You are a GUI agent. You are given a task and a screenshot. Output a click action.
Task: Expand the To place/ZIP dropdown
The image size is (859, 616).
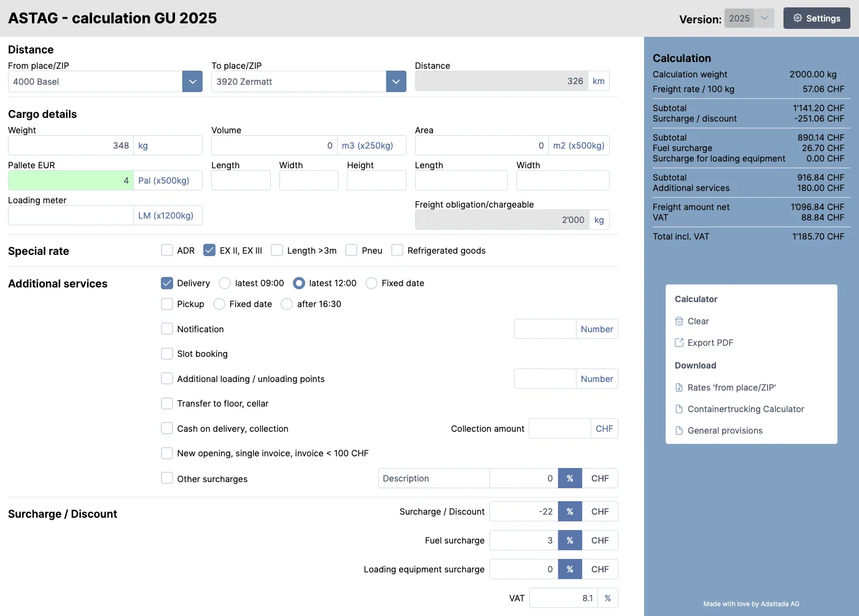point(396,82)
